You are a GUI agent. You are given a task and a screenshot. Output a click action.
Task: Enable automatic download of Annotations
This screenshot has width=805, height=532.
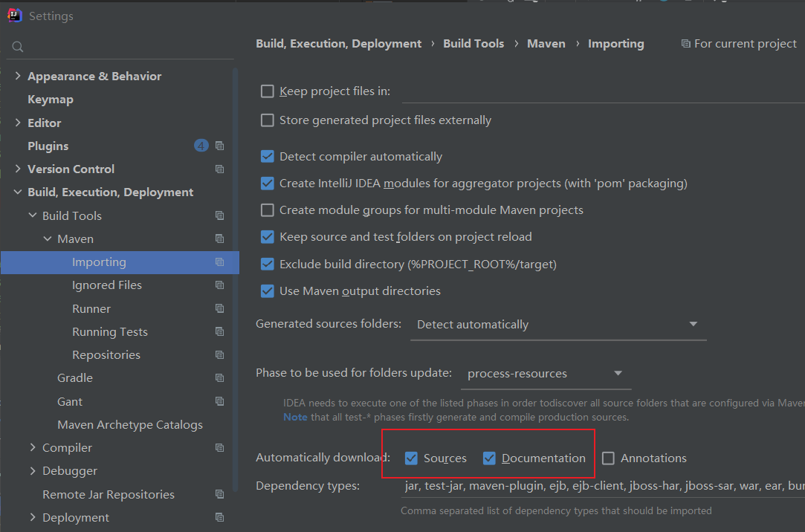(x=608, y=458)
